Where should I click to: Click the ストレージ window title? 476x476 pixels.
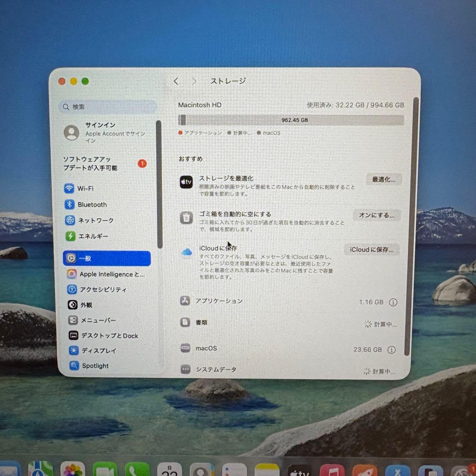click(x=228, y=81)
